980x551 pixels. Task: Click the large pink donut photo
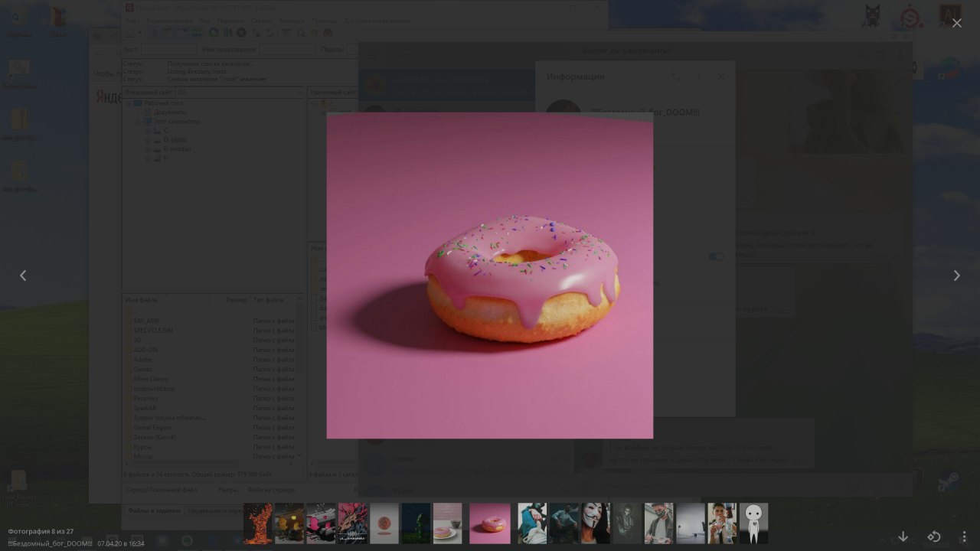pos(490,275)
